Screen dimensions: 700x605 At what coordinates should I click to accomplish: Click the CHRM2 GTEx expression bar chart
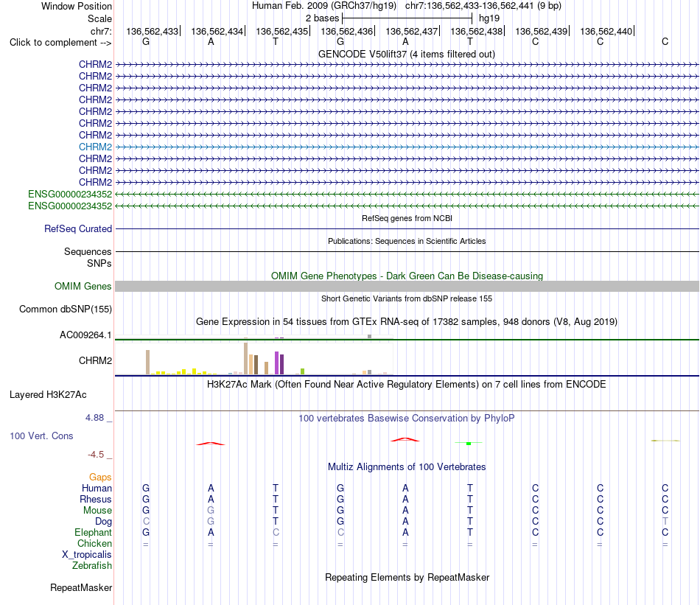[254, 359]
